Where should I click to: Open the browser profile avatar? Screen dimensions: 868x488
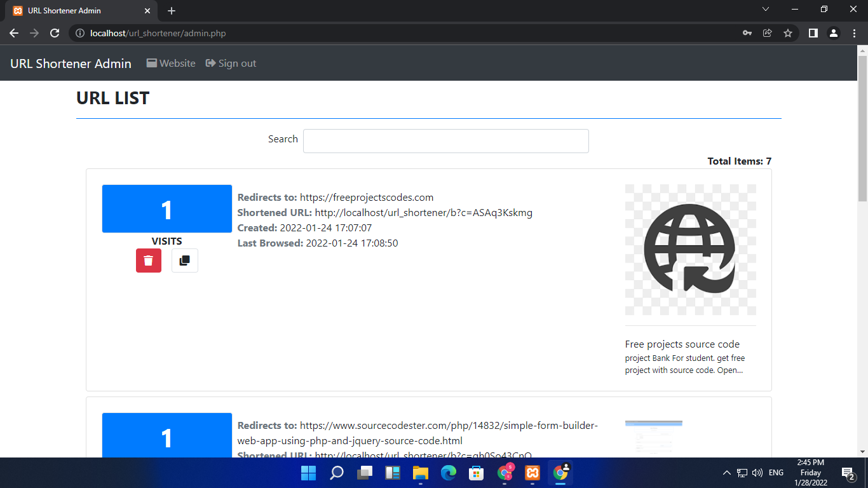click(833, 32)
